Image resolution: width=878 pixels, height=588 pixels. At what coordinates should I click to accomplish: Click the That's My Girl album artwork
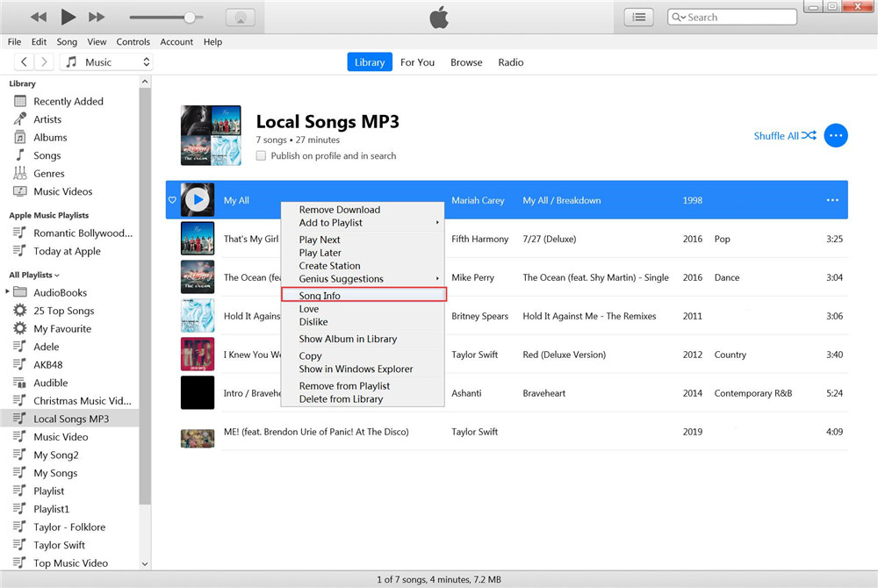click(x=197, y=239)
